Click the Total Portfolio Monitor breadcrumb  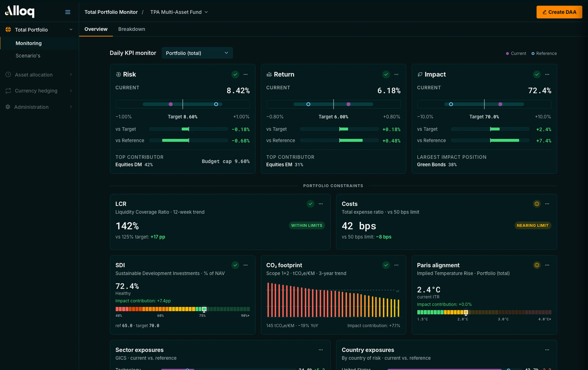point(111,12)
